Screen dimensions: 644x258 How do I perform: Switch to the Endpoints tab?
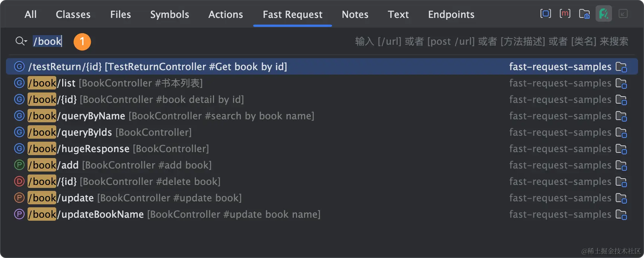(451, 15)
